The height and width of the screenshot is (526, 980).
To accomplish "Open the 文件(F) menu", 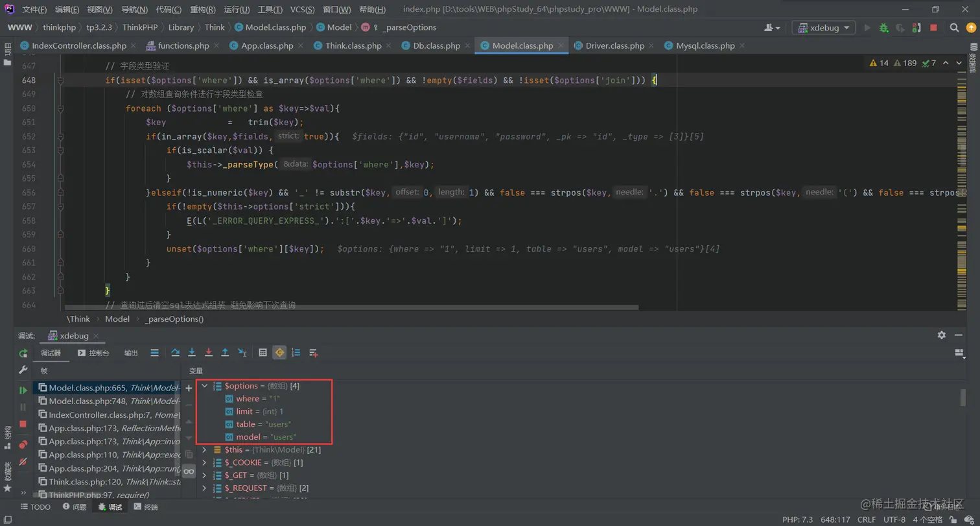I will tap(34, 10).
